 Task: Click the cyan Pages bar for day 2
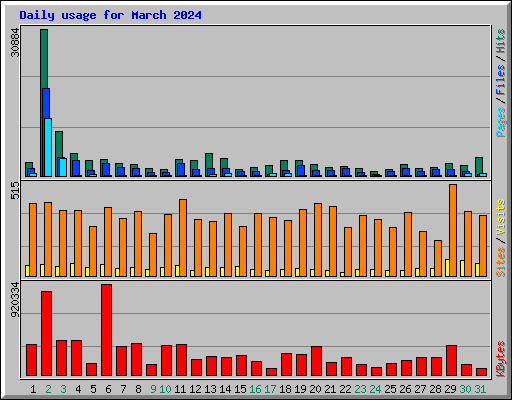pos(48,147)
